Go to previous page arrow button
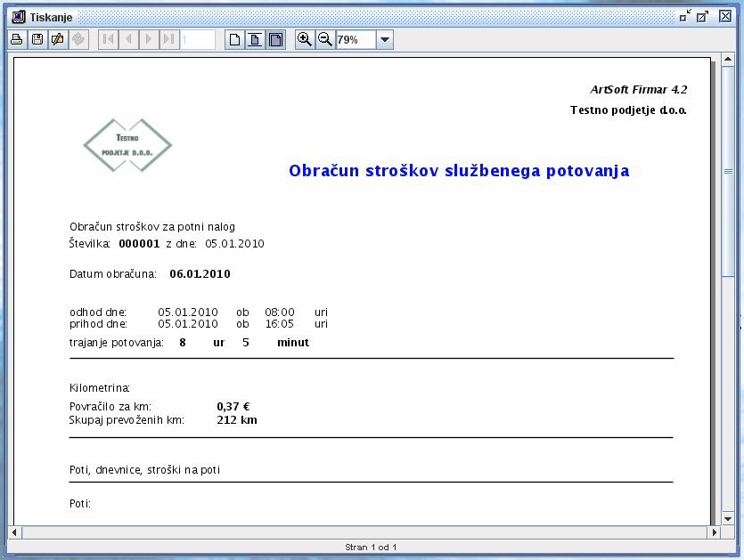The image size is (744, 560). click(x=127, y=40)
